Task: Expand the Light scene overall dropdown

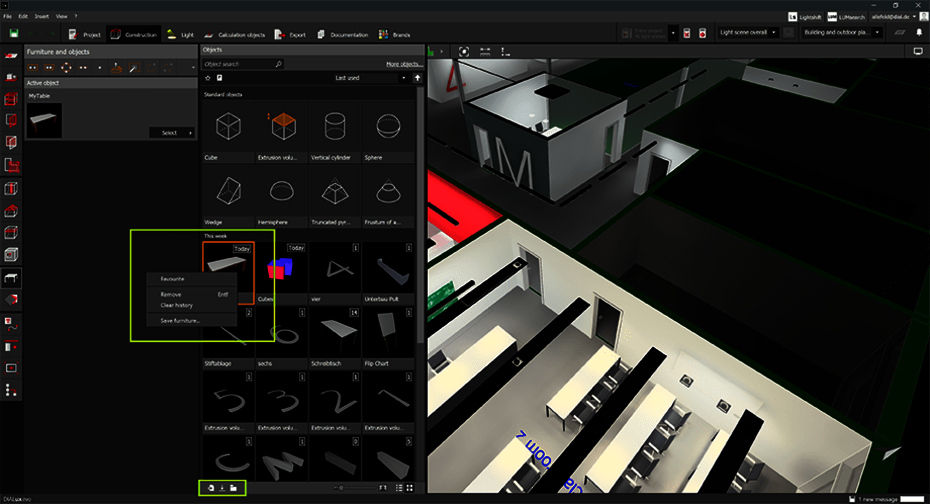Action: click(745, 33)
